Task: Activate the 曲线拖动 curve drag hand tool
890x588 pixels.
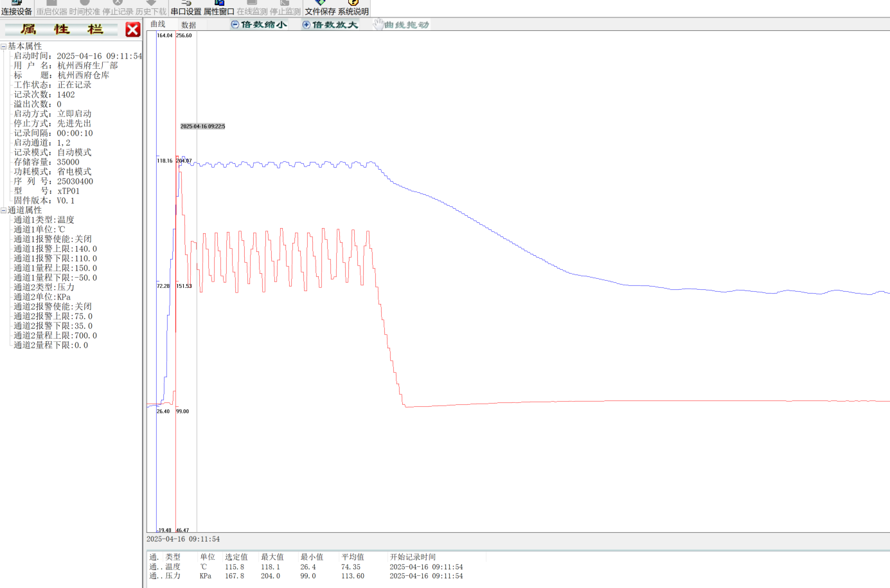Action: (x=401, y=24)
